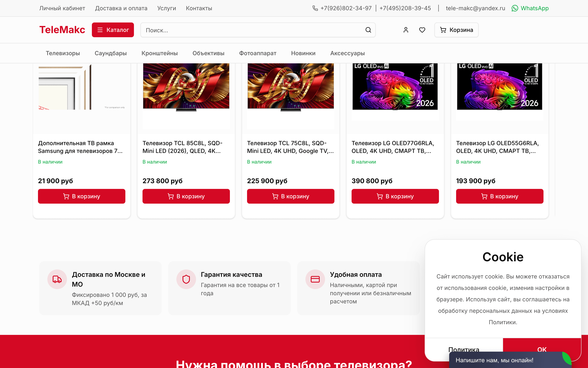Click price 273 800 руб
Screen dimensions: 588x368
pos(162,181)
